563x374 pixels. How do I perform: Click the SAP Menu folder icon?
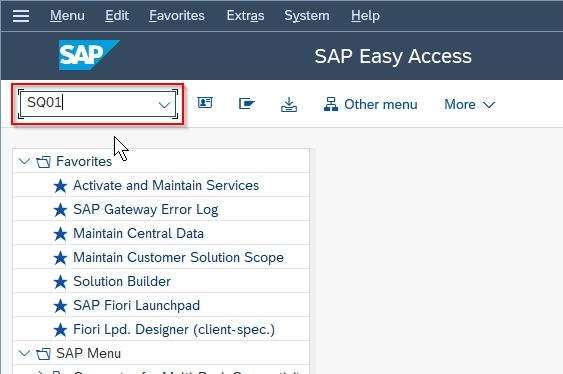coord(43,354)
